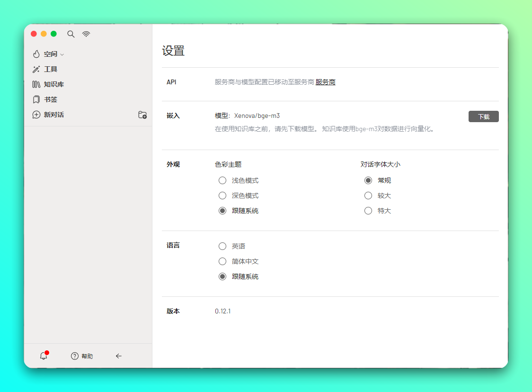Click the version number 0.12.1
Image resolution: width=532 pixels, height=392 pixels.
[223, 311]
